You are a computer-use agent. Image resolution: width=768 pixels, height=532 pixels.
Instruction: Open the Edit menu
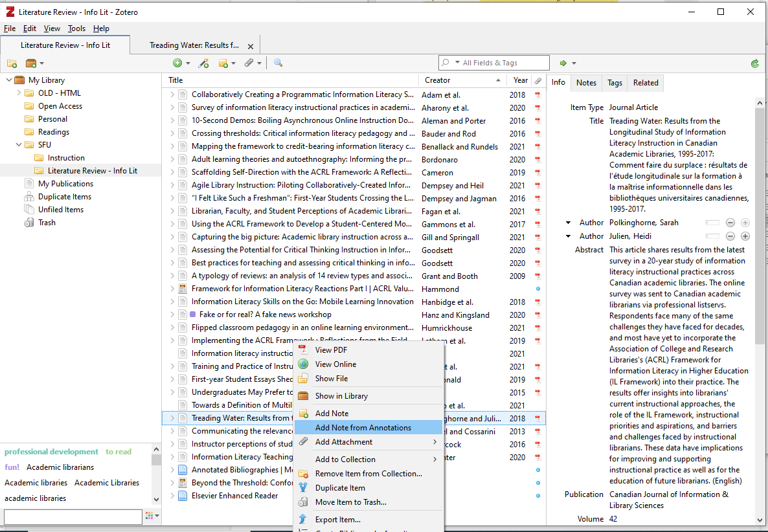[x=30, y=28]
